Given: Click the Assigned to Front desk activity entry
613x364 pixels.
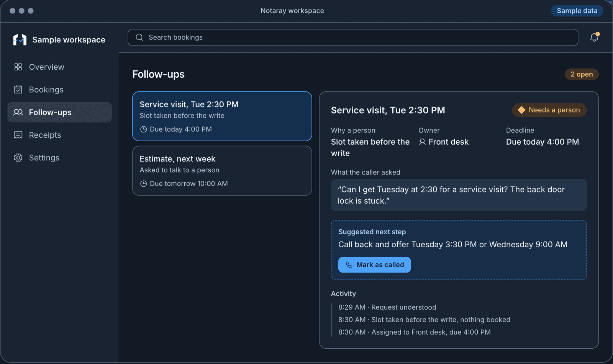Looking at the screenshot, I should pyautogui.click(x=415, y=332).
